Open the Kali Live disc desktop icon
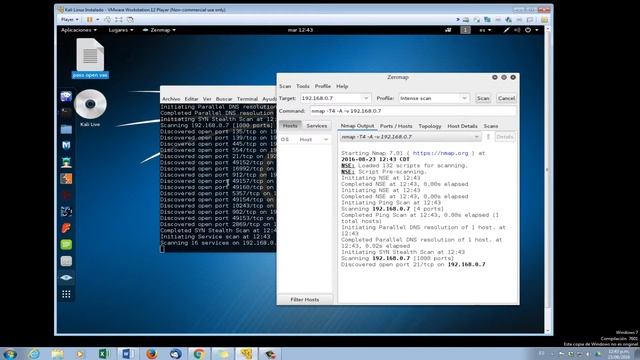The width and height of the screenshot is (640, 360). coord(90,108)
